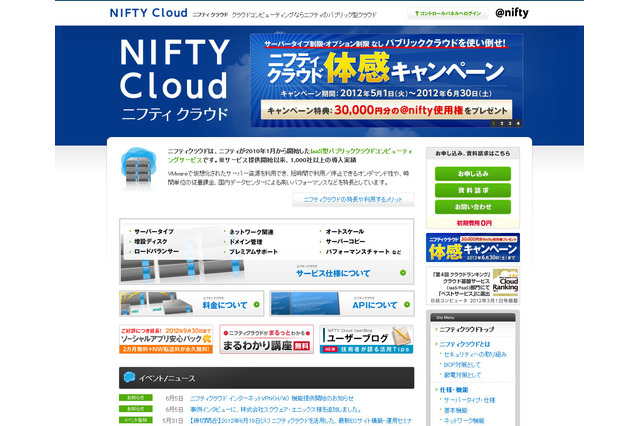640x426 pixels.
Task: Open 料金について panel
Action: point(191,304)
